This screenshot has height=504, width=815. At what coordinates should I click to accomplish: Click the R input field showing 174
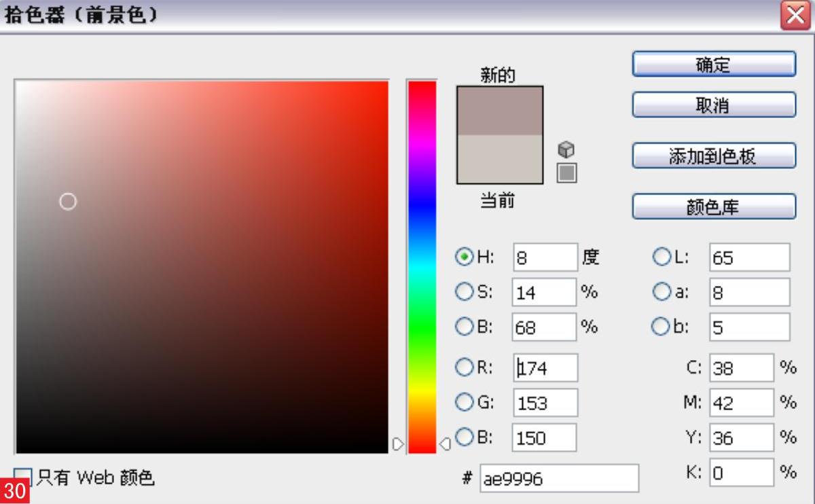[x=545, y=367]
